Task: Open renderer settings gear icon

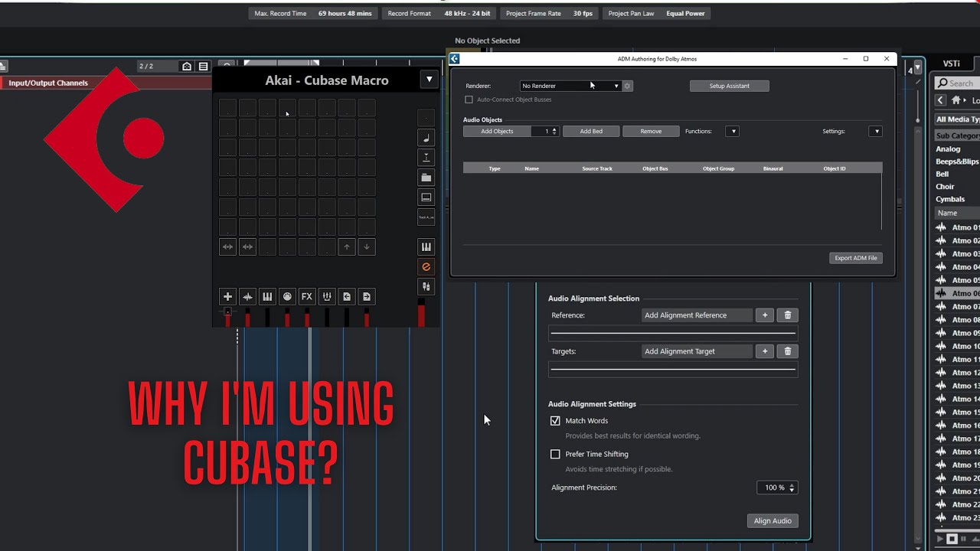Action: (627, 86)
